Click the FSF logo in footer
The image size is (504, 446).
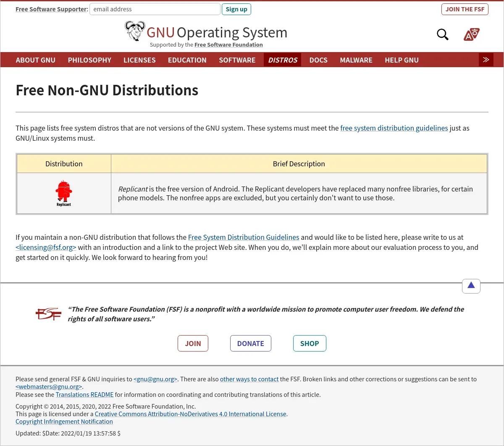(x=48, y=314)
